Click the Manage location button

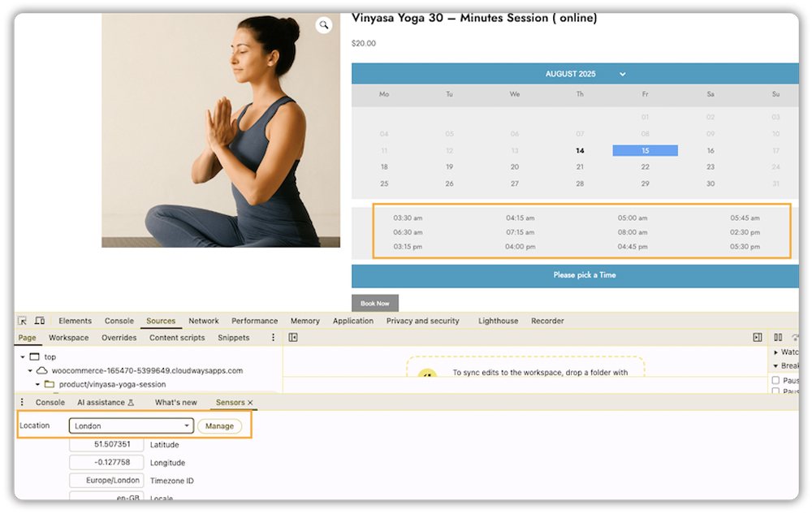pos(219,425)
